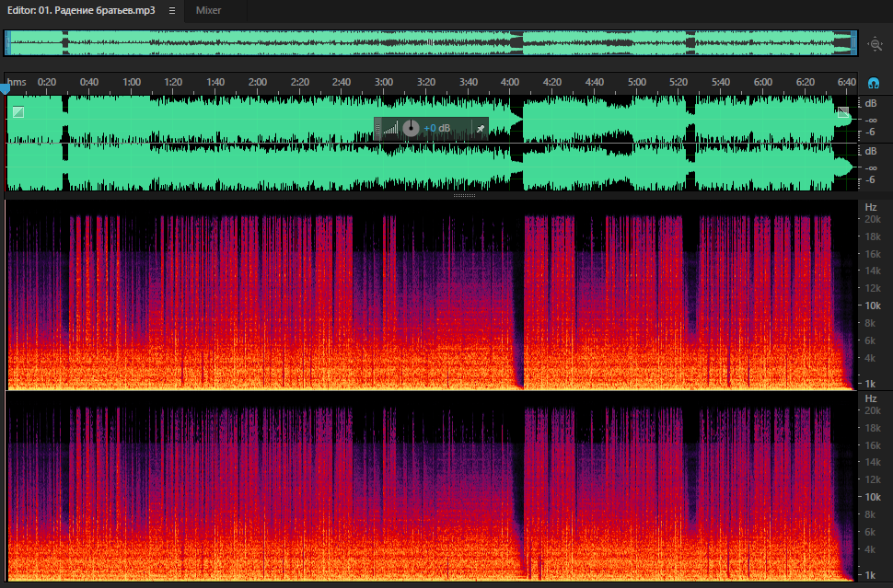The height and width of the screenshot is (588, 893).
Task: Click the -∞ label of lower waveform channel
Action: pyautogui.click(x=871, y=167)
